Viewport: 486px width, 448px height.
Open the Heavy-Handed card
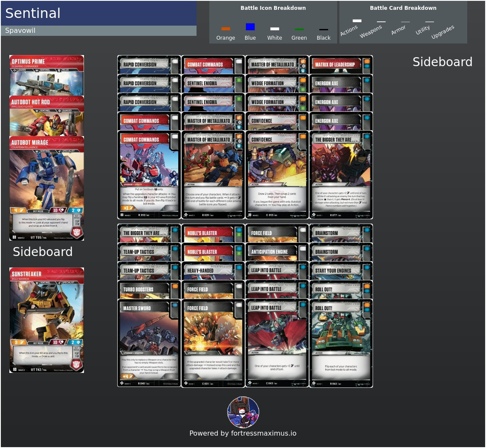coord(213,271)
